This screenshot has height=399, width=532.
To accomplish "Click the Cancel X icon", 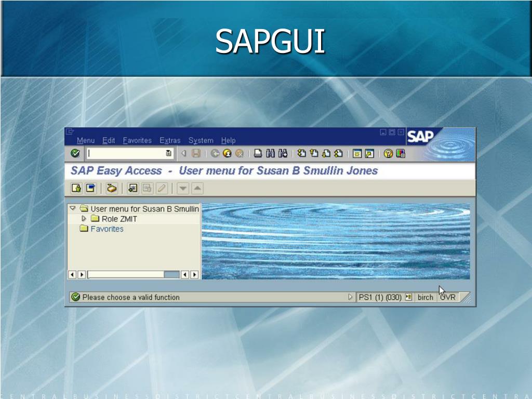I will click(x=240, y=153).
